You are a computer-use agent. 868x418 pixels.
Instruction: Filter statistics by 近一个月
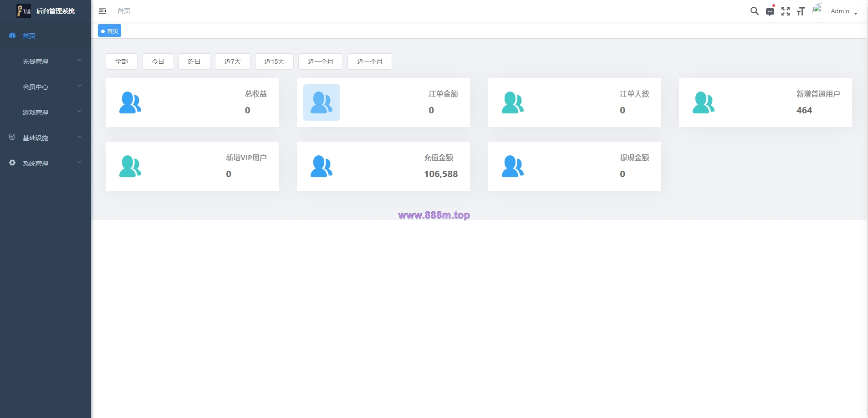pos(321,61)
